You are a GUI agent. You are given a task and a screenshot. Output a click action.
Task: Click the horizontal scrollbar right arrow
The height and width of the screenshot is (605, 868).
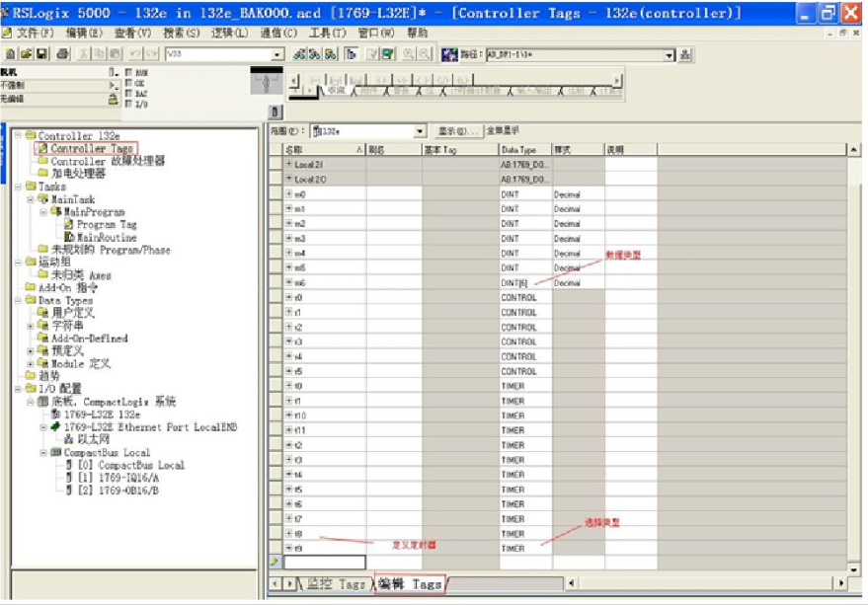(x=841, y=583)
